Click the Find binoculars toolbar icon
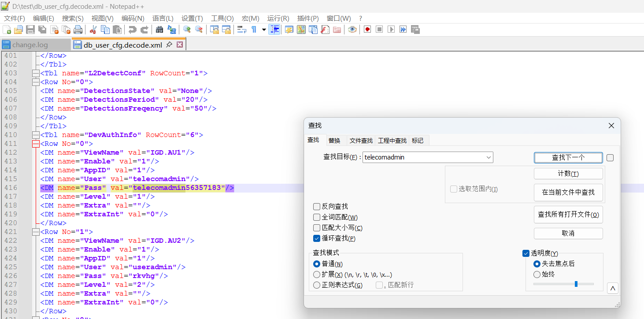 pos(159,30)
